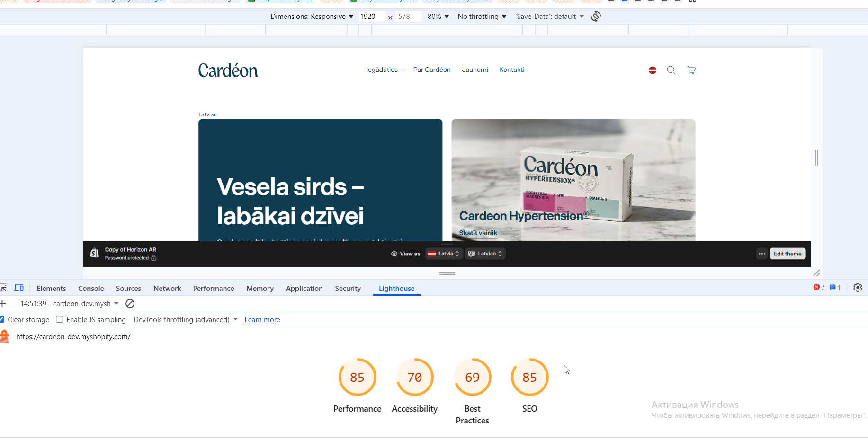Image resolution: width=868 pixels, height=440 pixels.
Task: Rotate the device viewport orientation
Action: coord(596,17)
